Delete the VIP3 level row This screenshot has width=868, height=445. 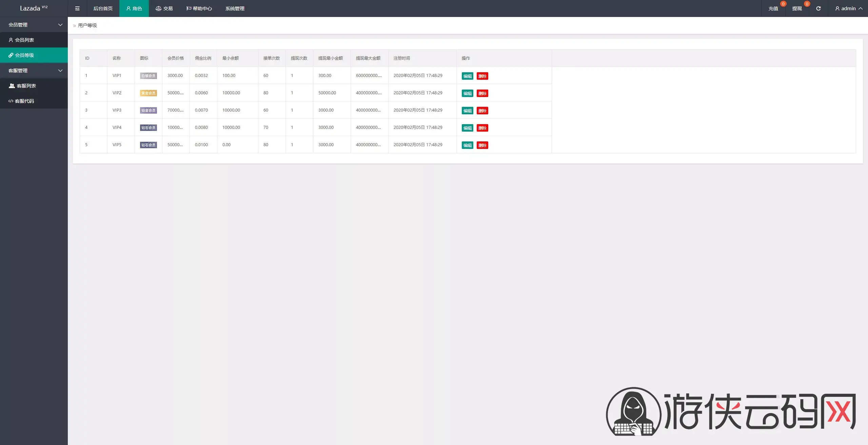coord(482,111)
